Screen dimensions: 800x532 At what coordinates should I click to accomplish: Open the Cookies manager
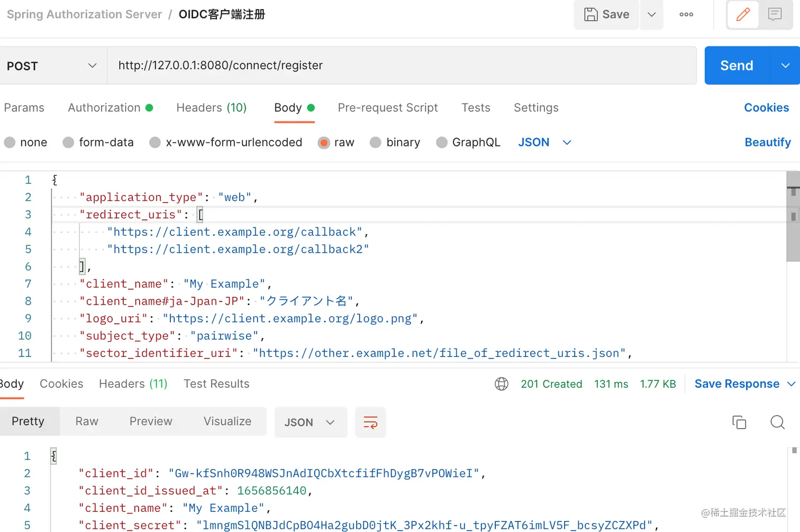coord(766,108)
